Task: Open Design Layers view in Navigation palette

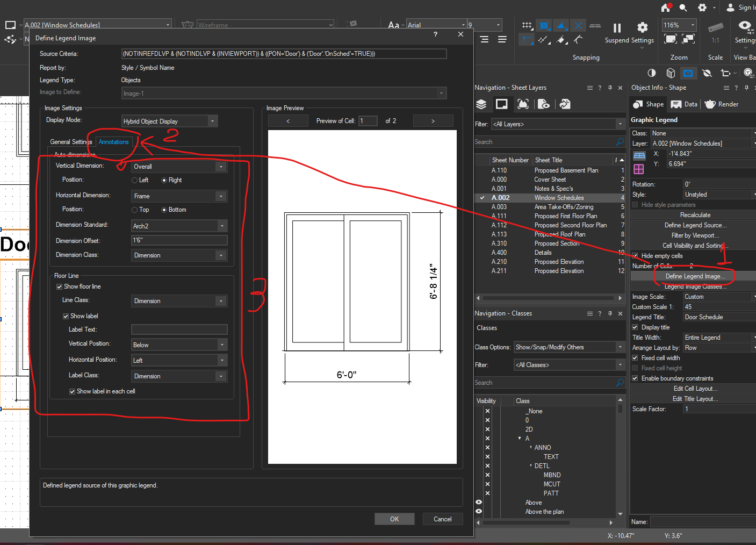Action: pos(481,104)
